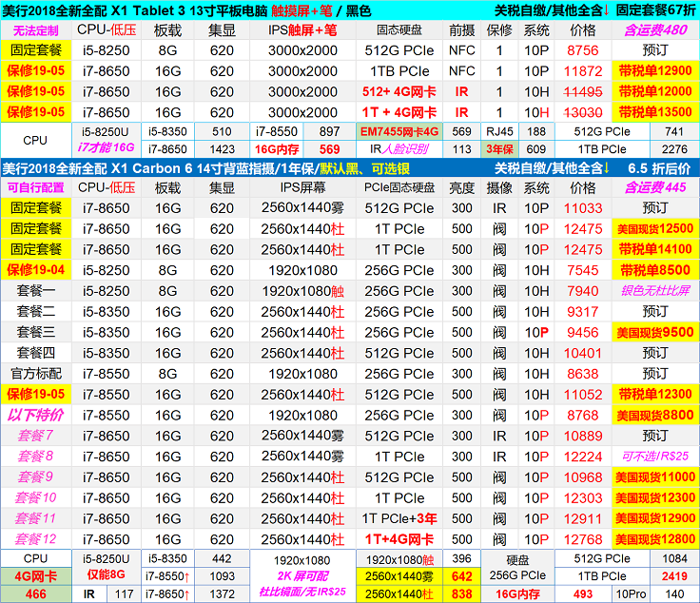Click the '套餐10' row label
700x603 pixels.
click(36, 497)
